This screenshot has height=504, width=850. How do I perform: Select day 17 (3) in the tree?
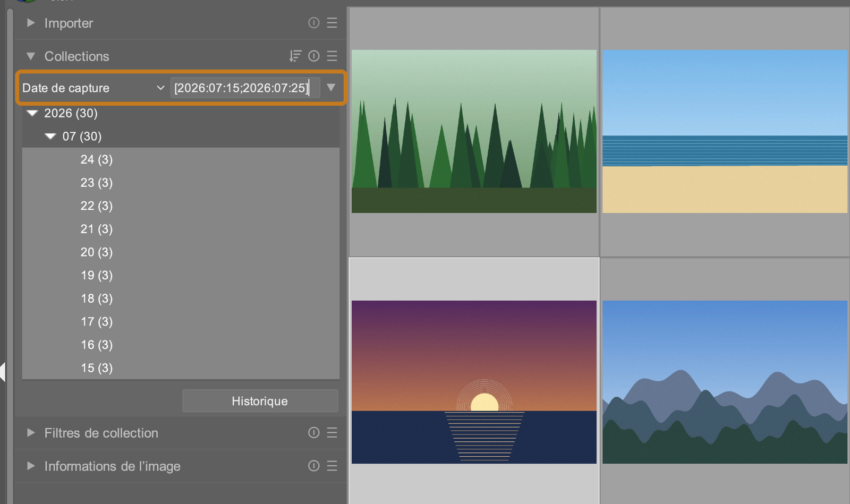click(x=181, y=322)
